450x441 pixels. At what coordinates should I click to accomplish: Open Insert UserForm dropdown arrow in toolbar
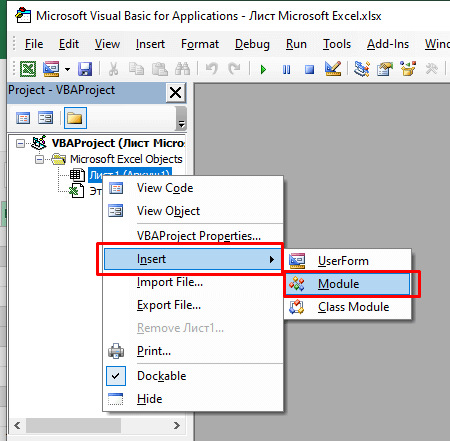[x=68, y=69]
